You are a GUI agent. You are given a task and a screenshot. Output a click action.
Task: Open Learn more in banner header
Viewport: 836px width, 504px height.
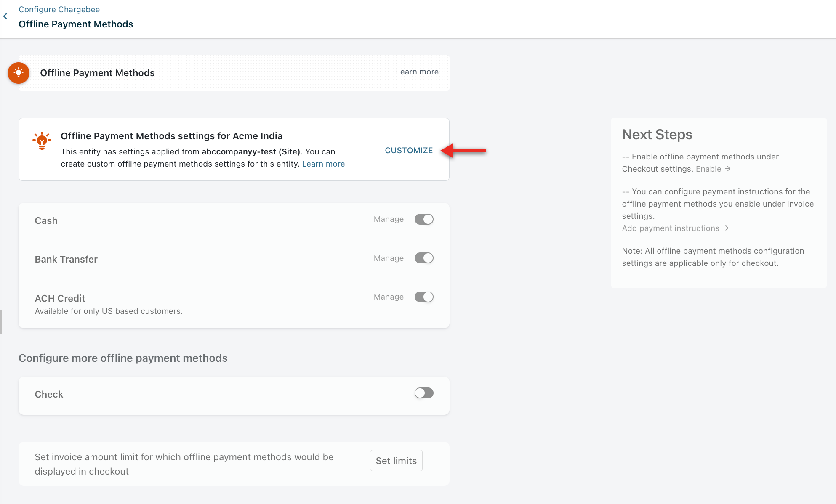(417, 72)
